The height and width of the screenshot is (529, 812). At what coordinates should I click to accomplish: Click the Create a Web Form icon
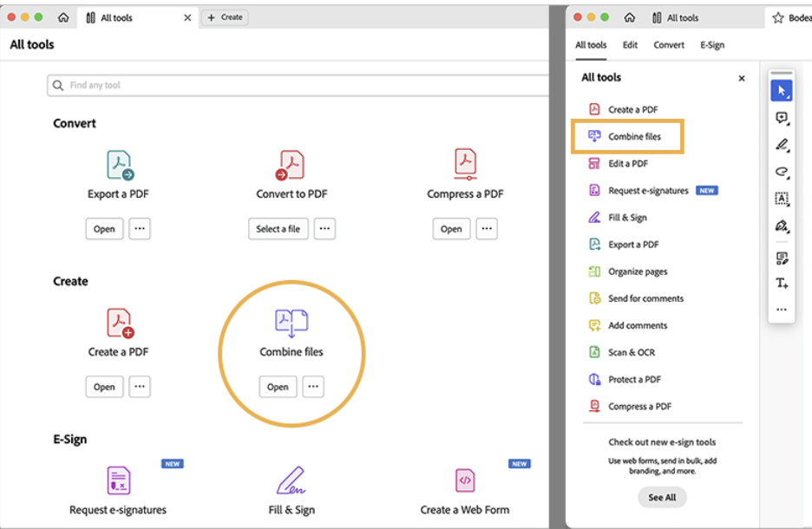click(465, 480)
